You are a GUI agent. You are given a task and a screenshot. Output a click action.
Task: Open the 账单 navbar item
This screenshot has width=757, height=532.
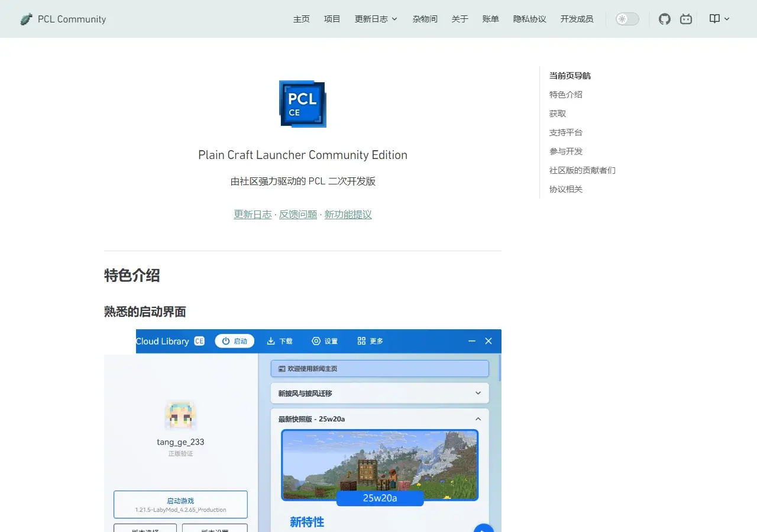click(x=491, y=19)
